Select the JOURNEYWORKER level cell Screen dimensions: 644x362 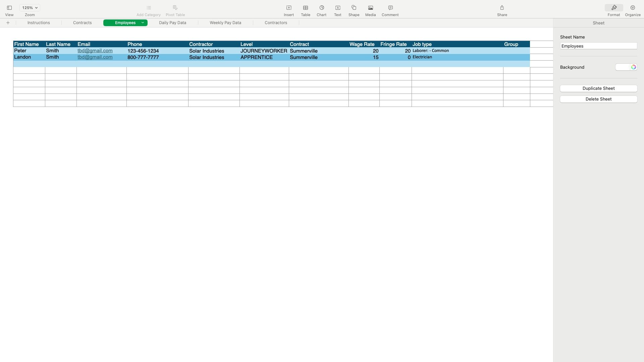click(x=264, y=51)
